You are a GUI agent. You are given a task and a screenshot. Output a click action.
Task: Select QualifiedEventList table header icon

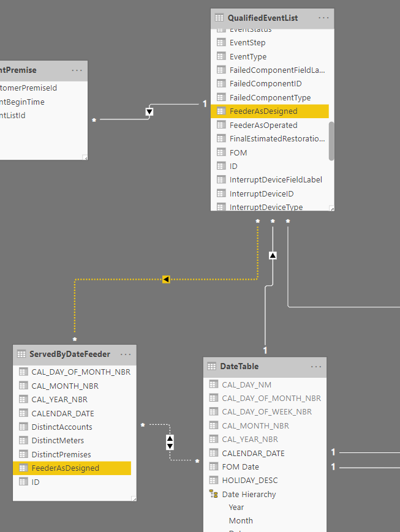point(219,18)
